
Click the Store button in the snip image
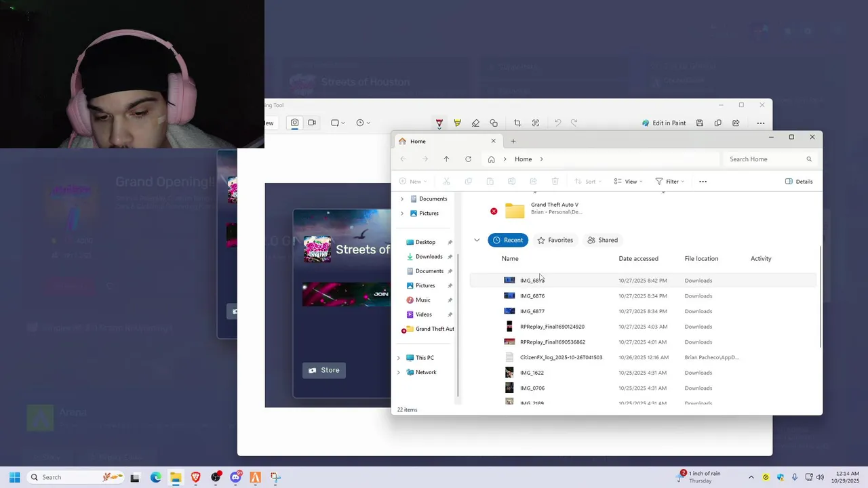tap(324, 370)
